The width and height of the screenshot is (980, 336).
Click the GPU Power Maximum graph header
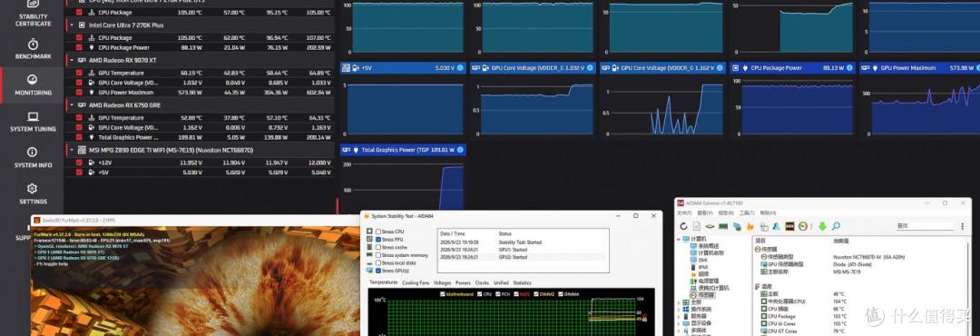coord(919,67)
